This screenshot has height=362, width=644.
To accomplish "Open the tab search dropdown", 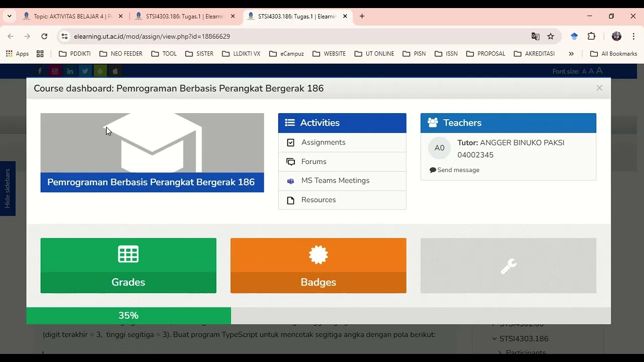I will point(9,16).
